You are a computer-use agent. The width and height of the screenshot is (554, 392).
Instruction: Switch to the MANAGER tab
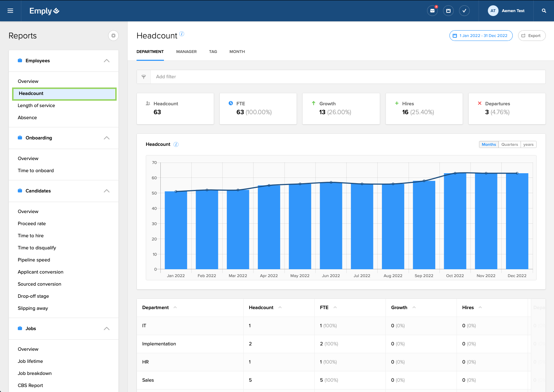click(186, 52)
